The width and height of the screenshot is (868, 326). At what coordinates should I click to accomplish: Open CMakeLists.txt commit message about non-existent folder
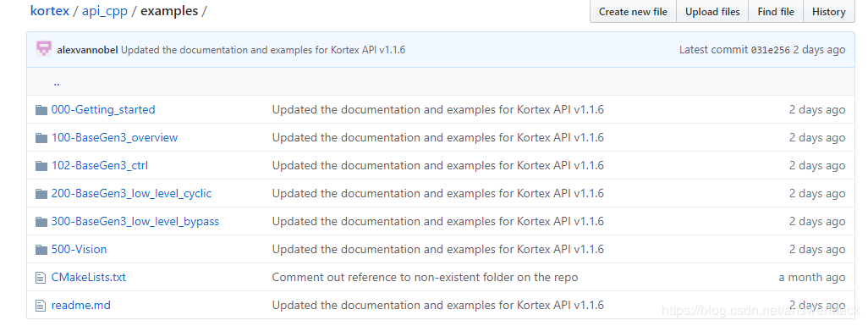point(426,277)
